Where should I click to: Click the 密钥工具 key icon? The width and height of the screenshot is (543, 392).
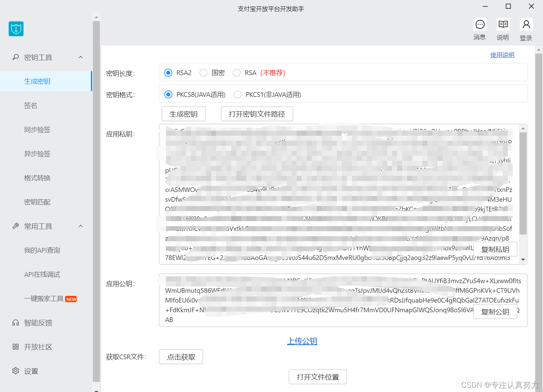[15, 57]
